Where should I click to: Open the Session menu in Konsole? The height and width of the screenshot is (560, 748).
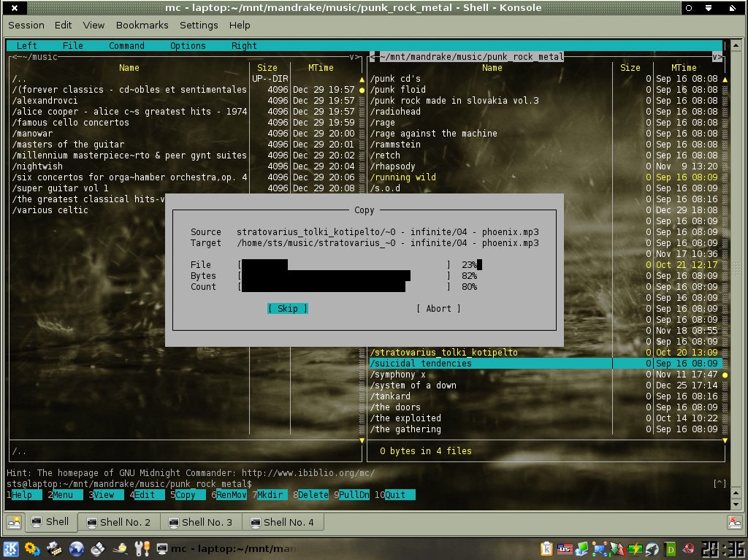point(26,26)
